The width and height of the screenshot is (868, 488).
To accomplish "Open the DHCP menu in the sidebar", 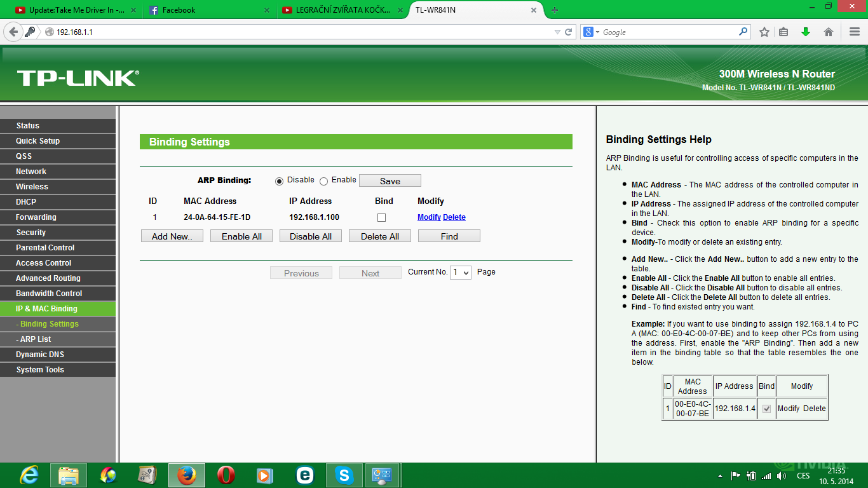I will pyautogui.click(x=58, y=202).
